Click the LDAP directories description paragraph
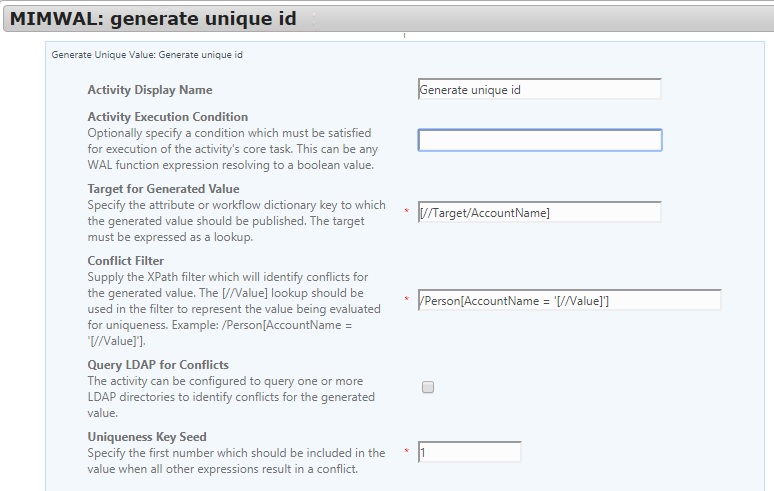774x491 pixels. (x=231, y=397)
